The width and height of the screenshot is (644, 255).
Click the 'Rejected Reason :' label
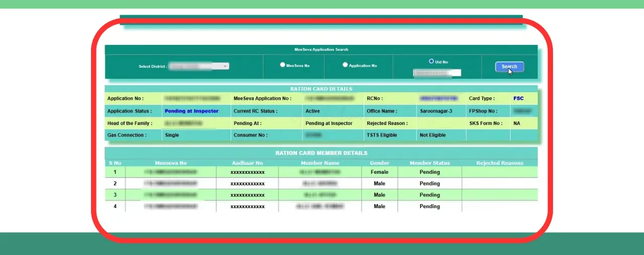387,123
